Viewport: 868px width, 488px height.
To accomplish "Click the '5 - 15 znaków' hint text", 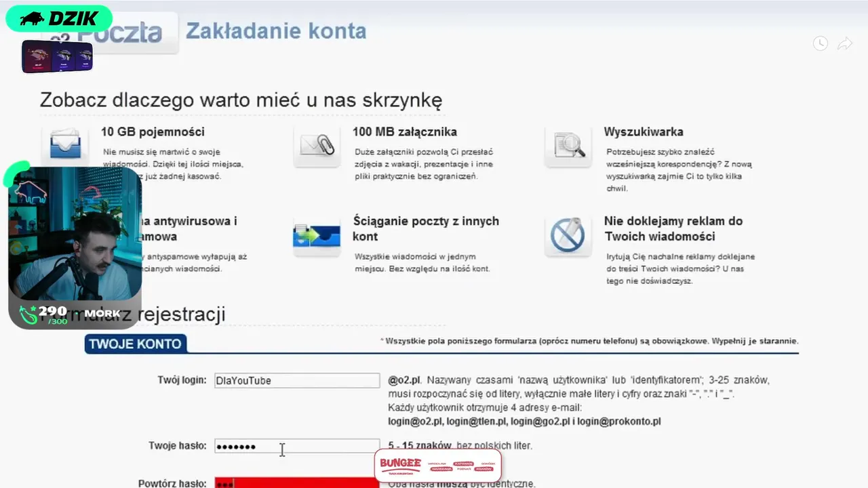I will (x=420, y=445).
